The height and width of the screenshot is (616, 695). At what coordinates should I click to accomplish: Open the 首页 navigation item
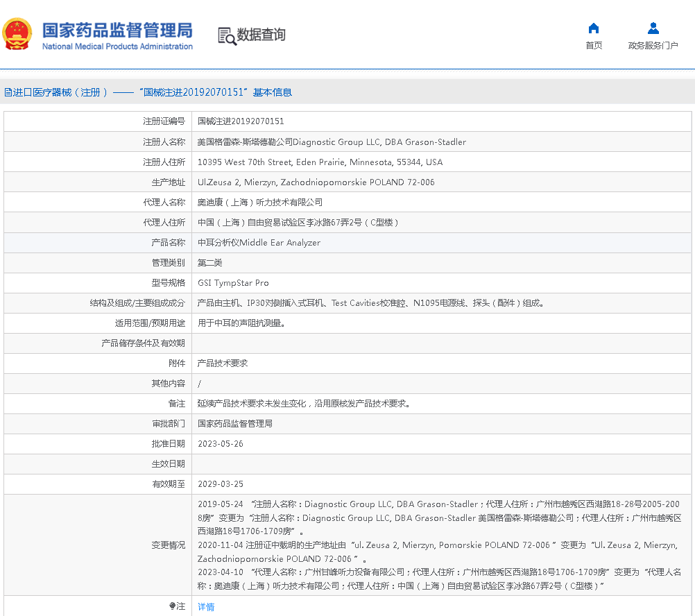(x=594, y=46)
